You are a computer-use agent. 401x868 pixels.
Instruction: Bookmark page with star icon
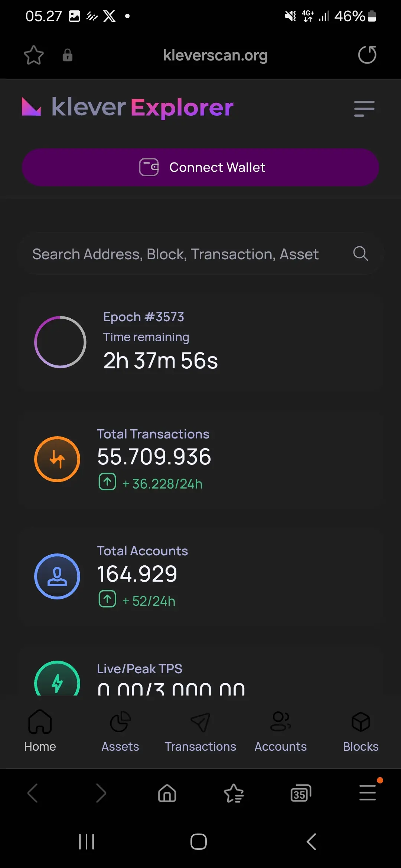point(34,55)
